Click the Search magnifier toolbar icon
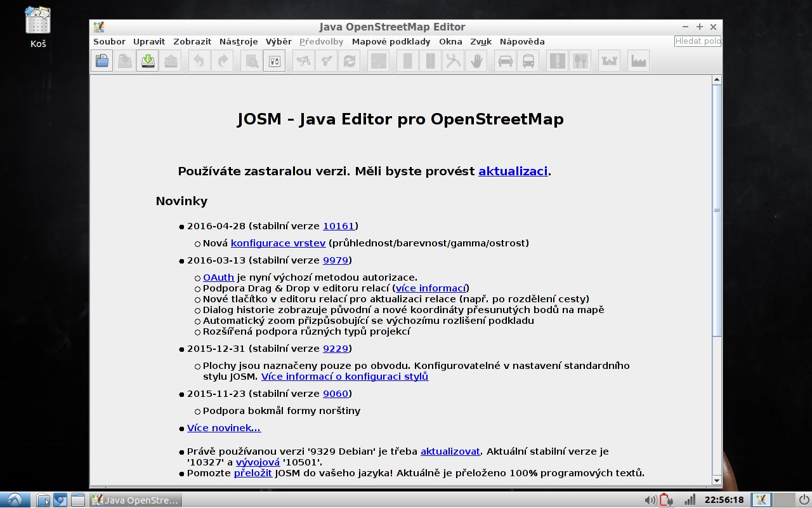Image resolution: width=812 pixels, height=508 pixels. pyautogui.click(x=252, y=61)
